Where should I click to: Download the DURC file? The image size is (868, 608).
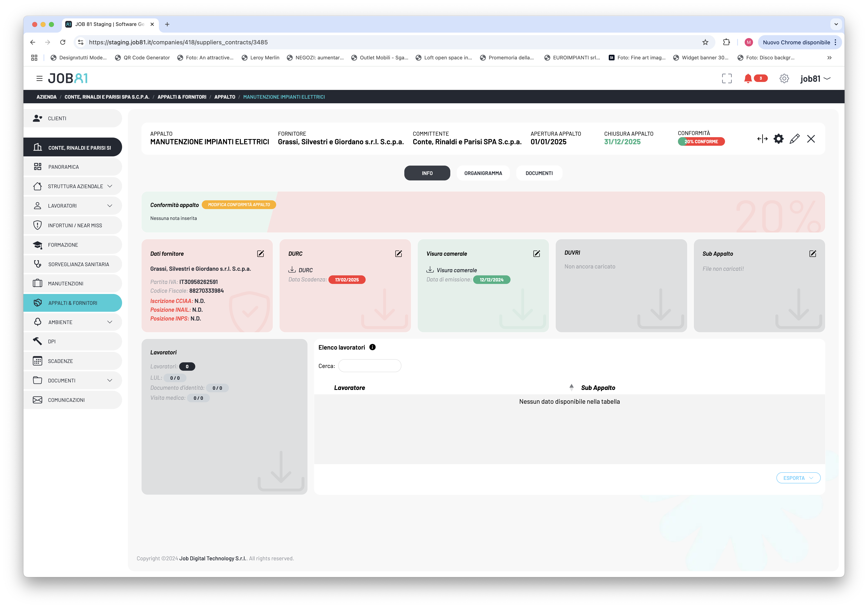[x=292, y=270]
